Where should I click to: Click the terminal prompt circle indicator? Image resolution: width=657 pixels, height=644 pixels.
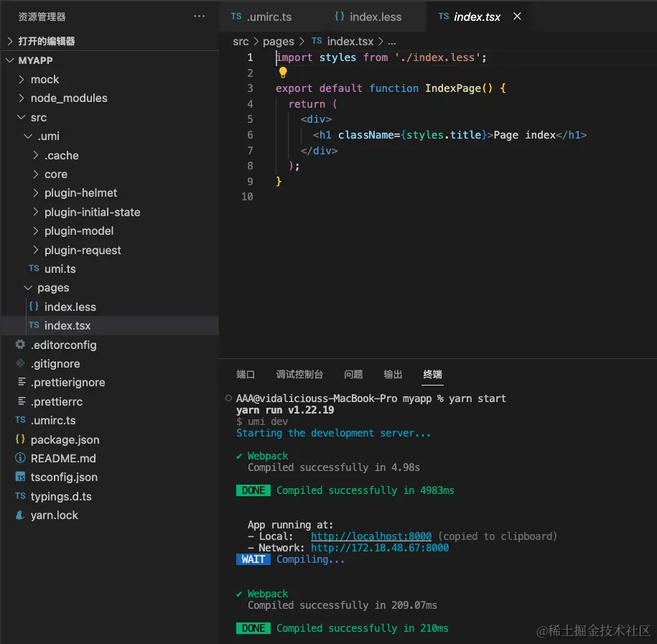click(x=228, y=398)
